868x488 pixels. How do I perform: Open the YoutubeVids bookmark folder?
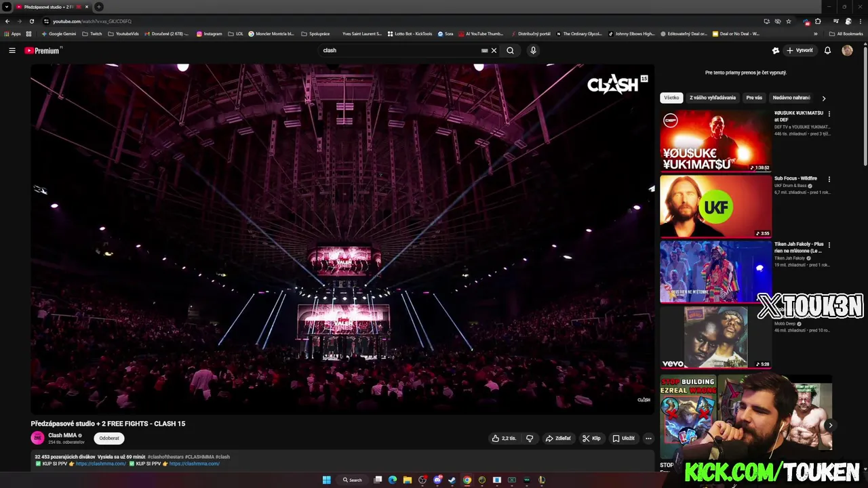click(x=123, y=34)
